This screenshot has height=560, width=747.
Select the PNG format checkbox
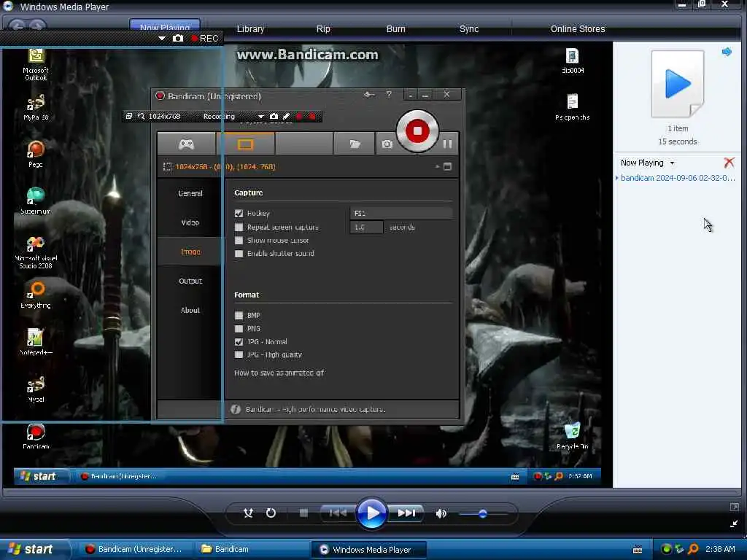tap(239, 329)
